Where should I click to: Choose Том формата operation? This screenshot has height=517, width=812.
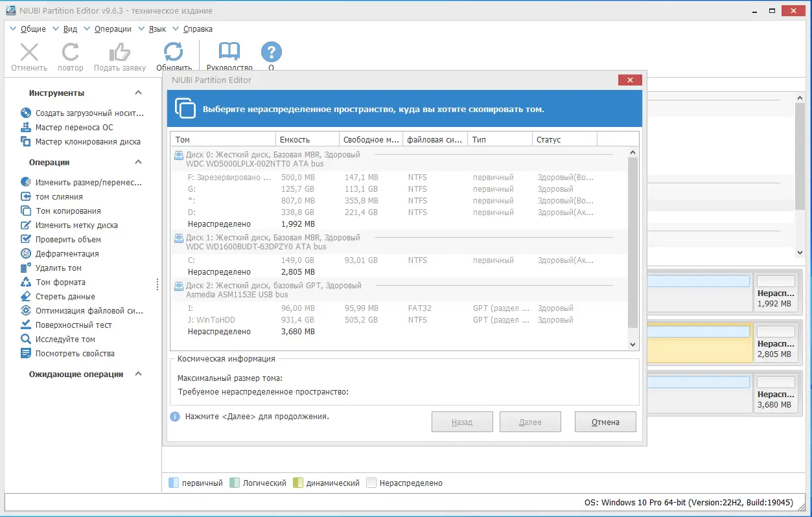(x=52, y=282)
